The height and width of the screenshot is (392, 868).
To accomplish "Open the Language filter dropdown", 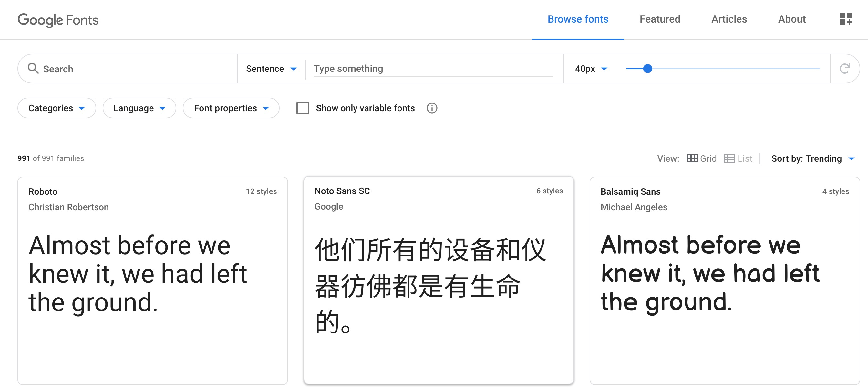I will (139, 108).
